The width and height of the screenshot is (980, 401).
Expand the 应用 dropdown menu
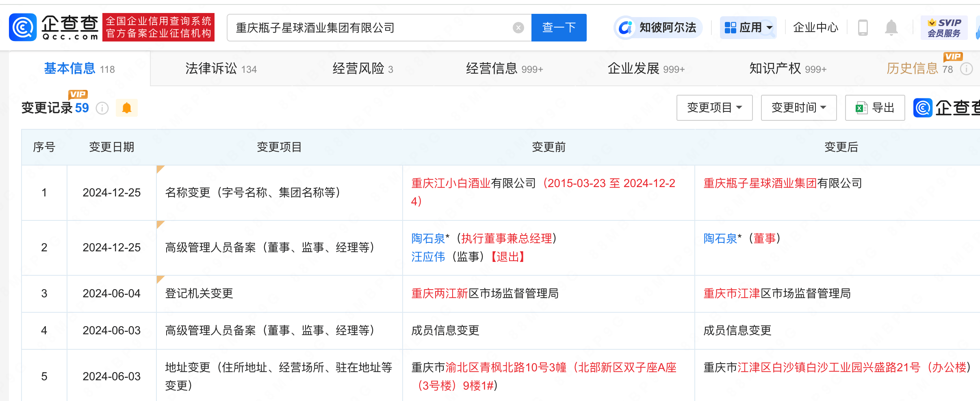point(748,28)
